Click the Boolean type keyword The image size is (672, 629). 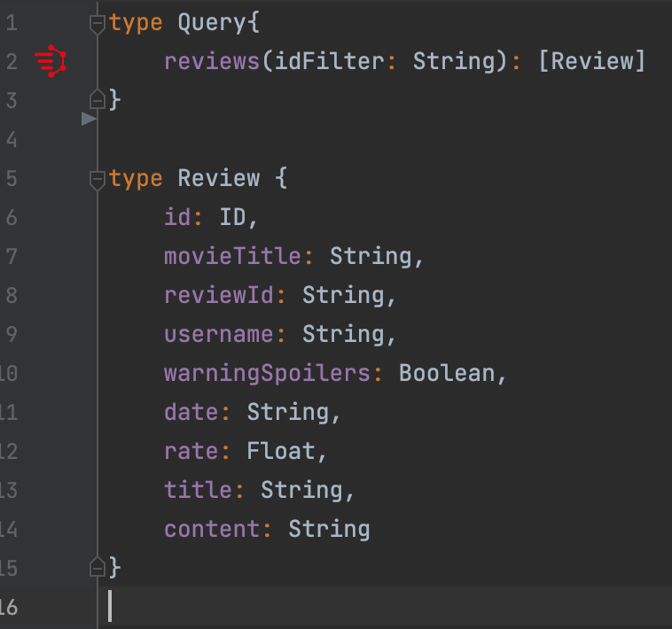(447, 373)
